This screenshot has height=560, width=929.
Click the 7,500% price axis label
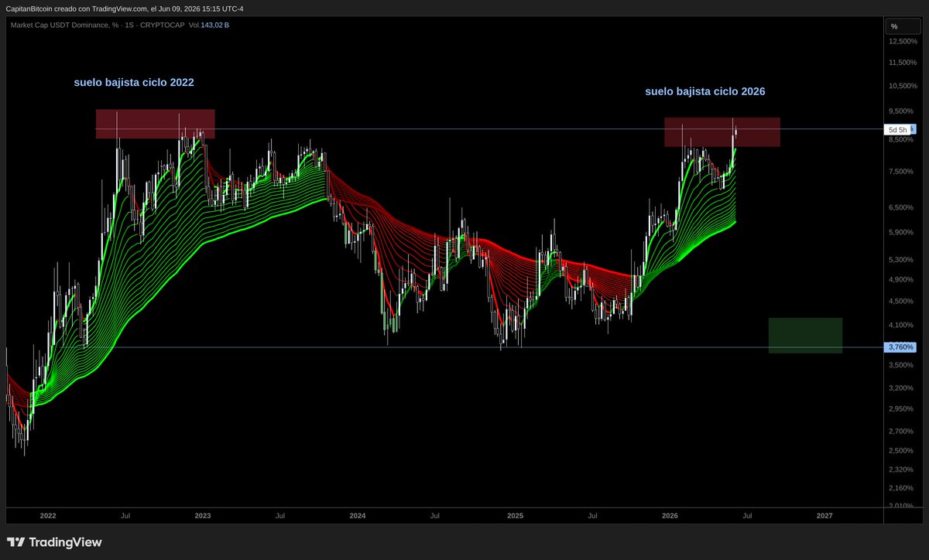pos(900,172)
